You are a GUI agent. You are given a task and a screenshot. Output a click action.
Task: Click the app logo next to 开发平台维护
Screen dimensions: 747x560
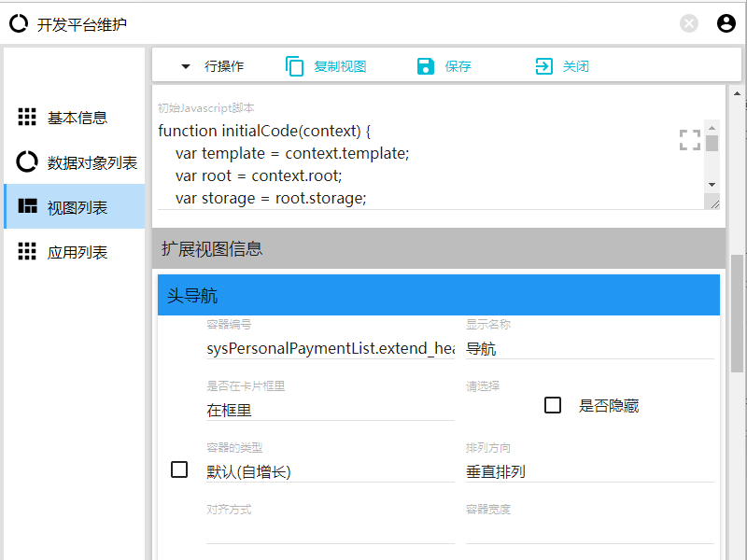pos(19,24)
